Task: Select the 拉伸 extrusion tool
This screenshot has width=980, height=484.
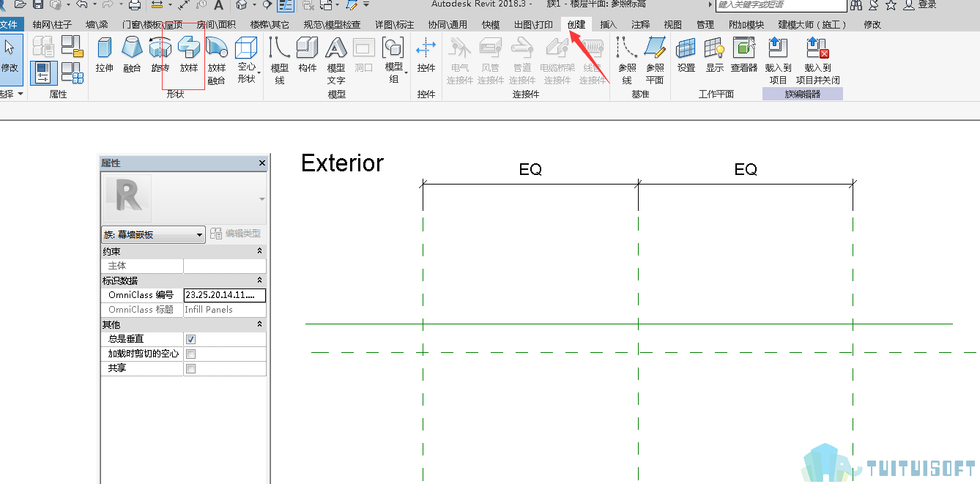Action: 105,56
